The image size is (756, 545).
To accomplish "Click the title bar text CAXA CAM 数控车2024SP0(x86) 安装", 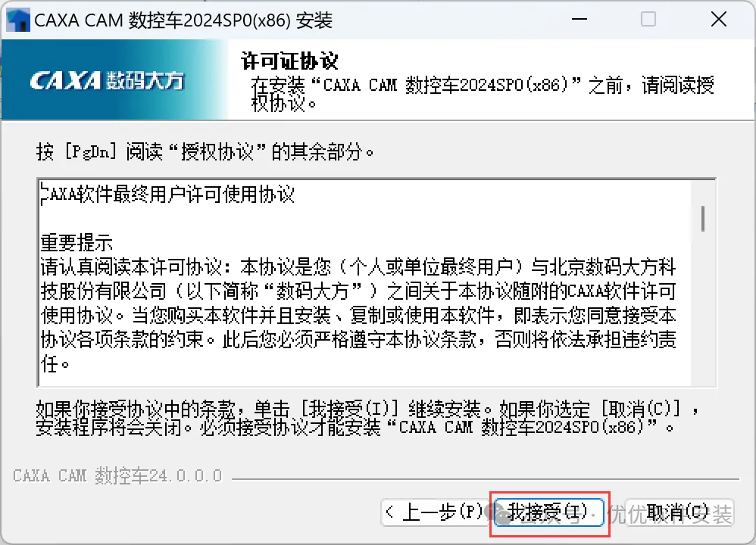I will pos(183,20).
